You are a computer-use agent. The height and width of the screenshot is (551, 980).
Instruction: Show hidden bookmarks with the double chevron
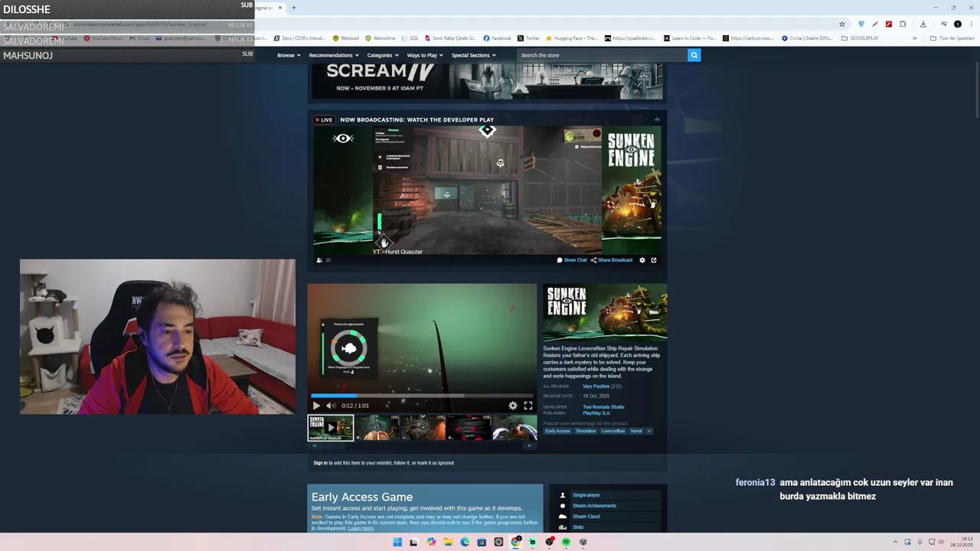coord(914,38)
